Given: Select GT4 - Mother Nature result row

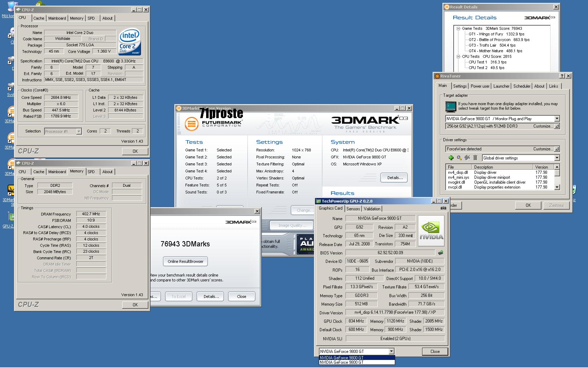Looking at the screenshot, I should (x=495, y=51).
